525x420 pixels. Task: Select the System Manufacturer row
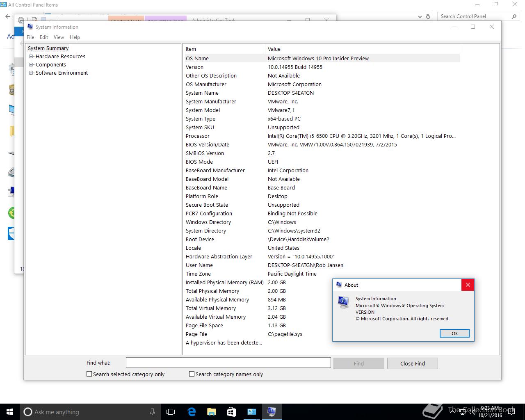322,102
